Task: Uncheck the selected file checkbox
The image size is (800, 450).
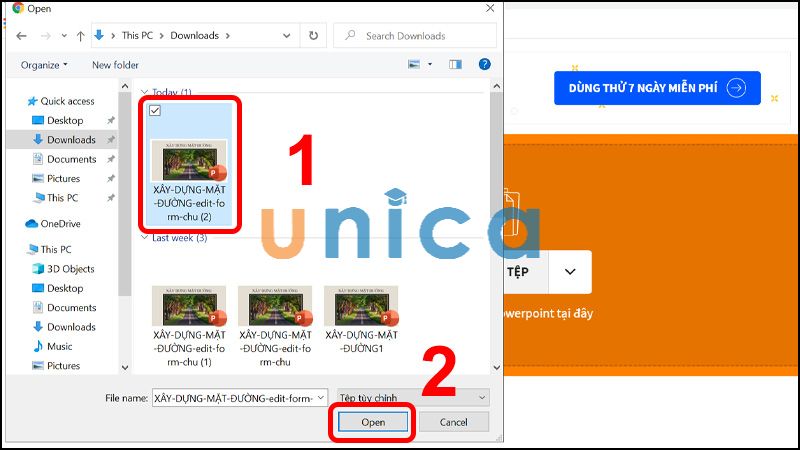Action: pos(155,110)
